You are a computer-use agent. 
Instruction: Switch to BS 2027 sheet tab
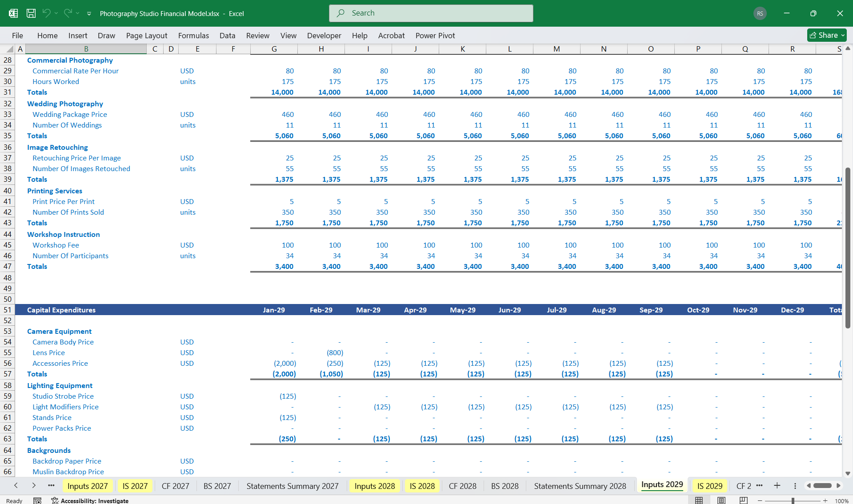click(x=217, y=486)
